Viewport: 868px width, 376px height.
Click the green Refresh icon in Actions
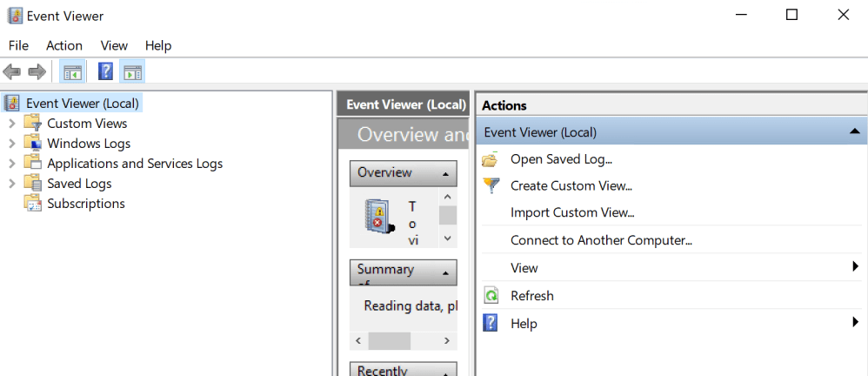491,296
